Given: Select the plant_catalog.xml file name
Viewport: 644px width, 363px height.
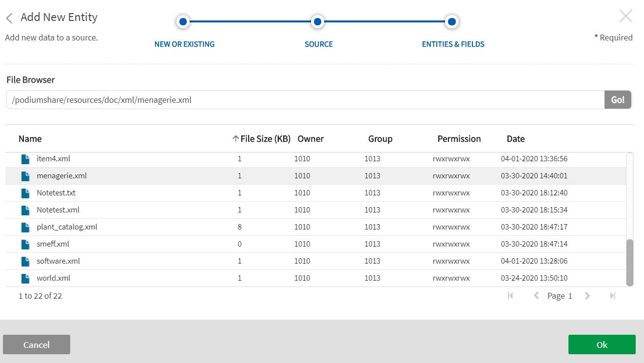Looking at the screenshot, I should point(67,227).
